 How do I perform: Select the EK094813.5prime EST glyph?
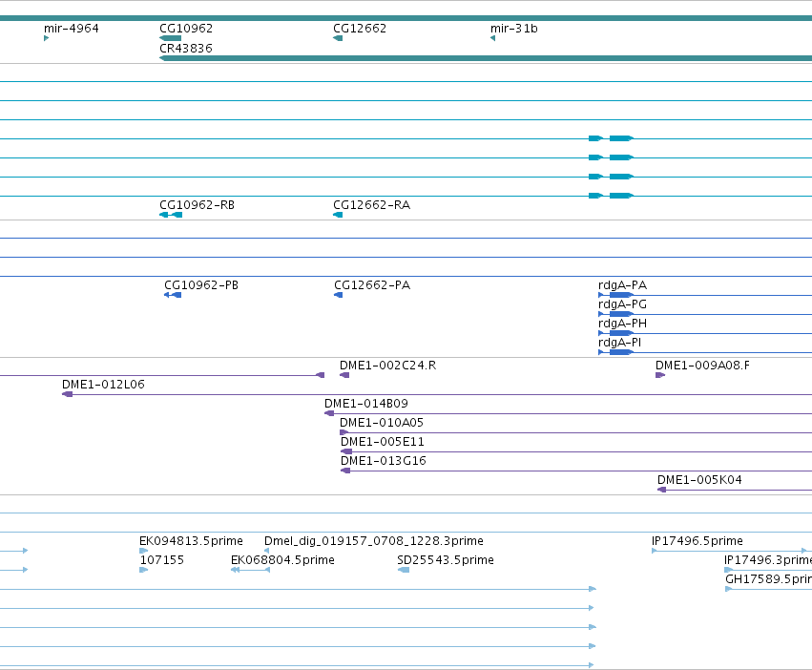tap(144, 551)
